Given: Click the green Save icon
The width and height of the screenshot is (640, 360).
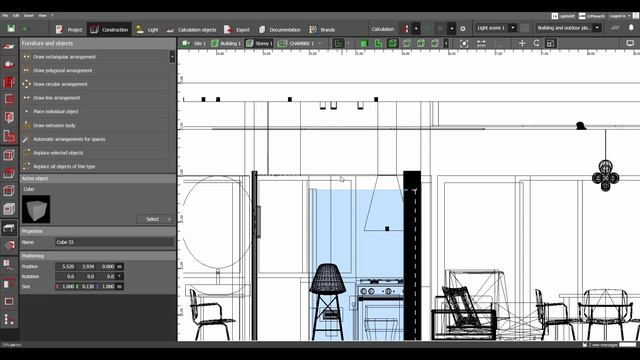Looking at the screenshot, I should click(11, 29).
